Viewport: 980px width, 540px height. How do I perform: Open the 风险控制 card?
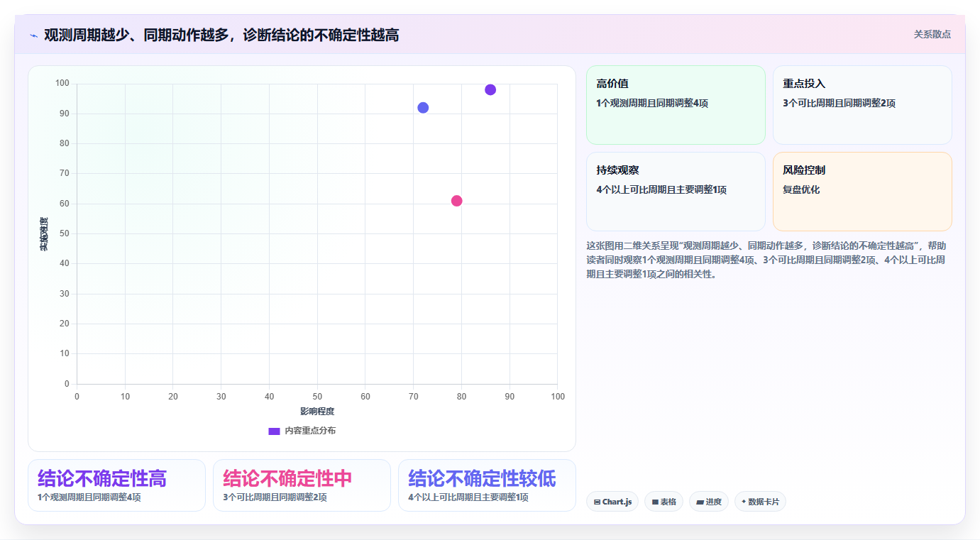tap(862, 192)
